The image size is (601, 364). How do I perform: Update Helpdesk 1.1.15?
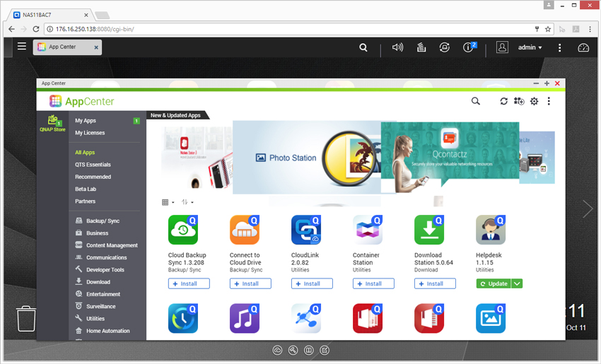494,283
